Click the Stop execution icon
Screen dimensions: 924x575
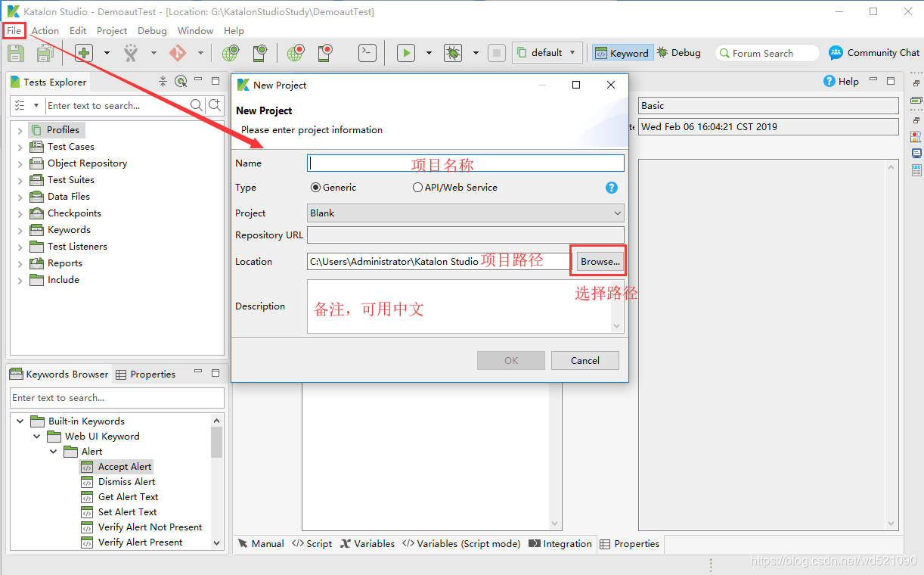coord(496,53)
